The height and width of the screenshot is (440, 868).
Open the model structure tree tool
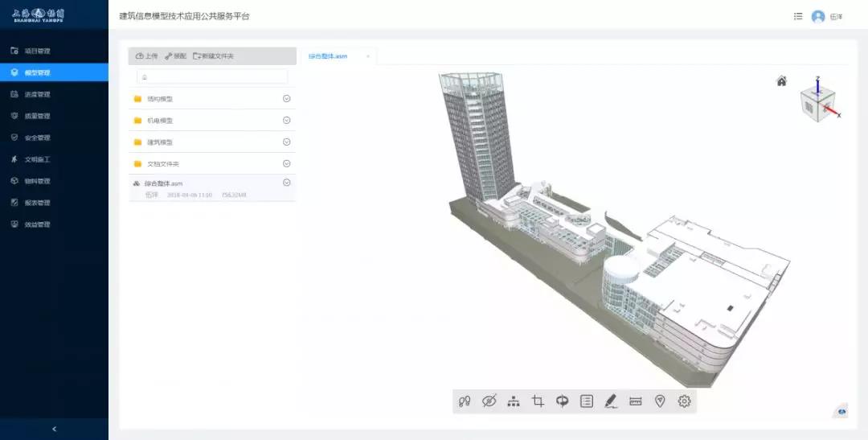[514, 401]
